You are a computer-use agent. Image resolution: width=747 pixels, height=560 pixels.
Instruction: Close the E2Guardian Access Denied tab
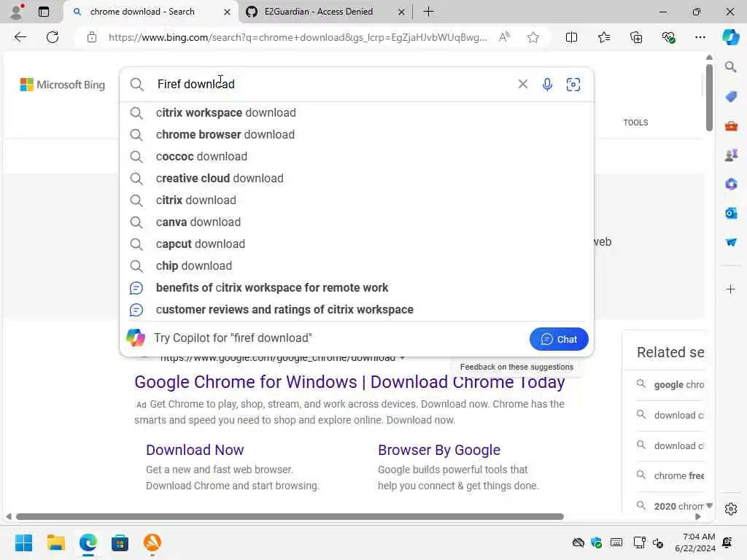[401, 12]
